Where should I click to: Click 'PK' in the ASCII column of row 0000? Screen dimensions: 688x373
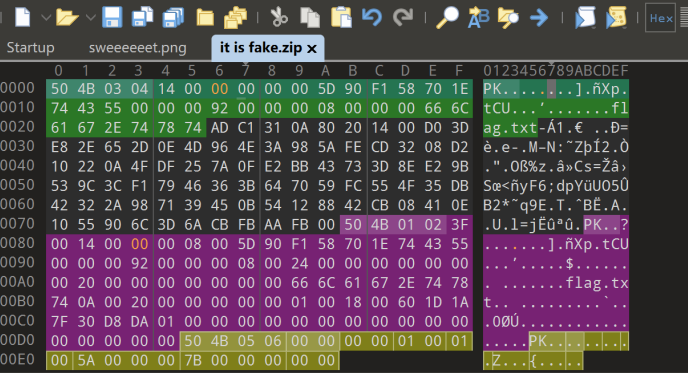point(492,89)
